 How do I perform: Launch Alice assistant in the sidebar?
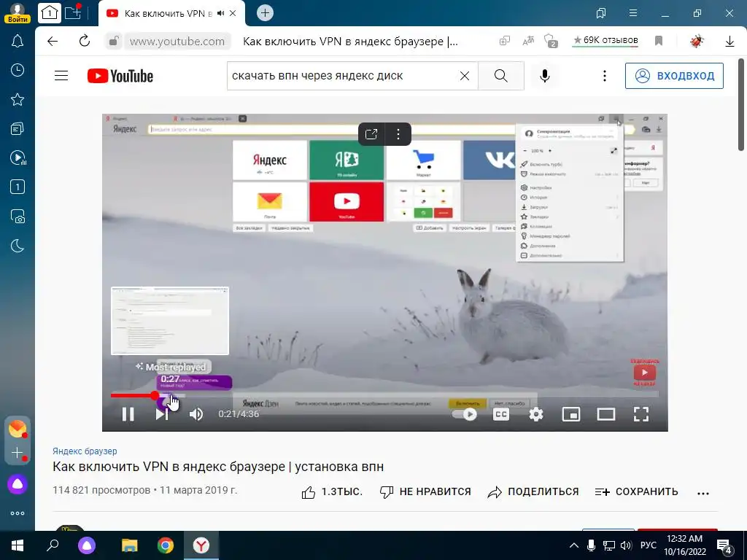point(18,484)
